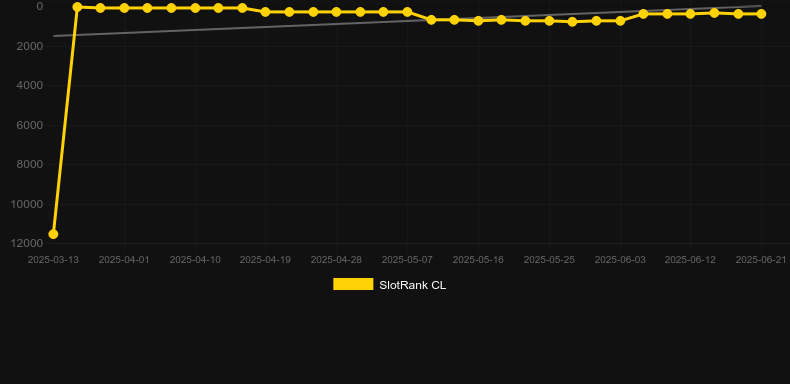Click the 2025-06-21 x-axis date label
The height and width of the screenshot is (384, 790).
[x=761, y=260]
